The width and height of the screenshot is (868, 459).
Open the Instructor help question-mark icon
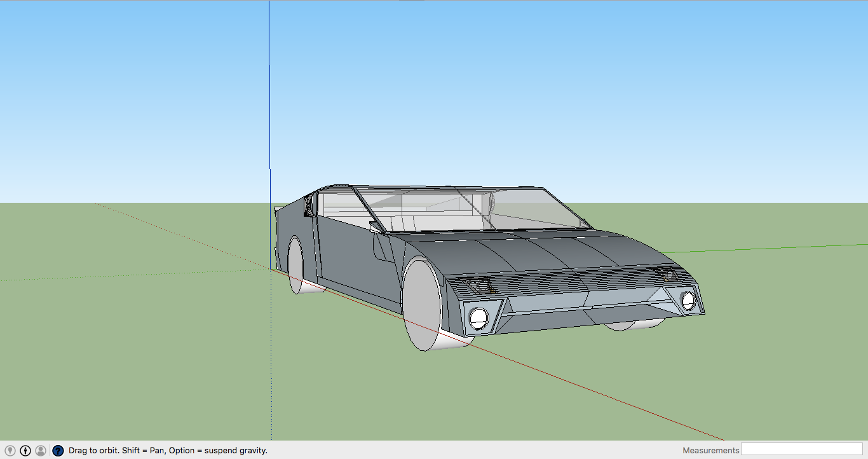click(x=58, y=450)
